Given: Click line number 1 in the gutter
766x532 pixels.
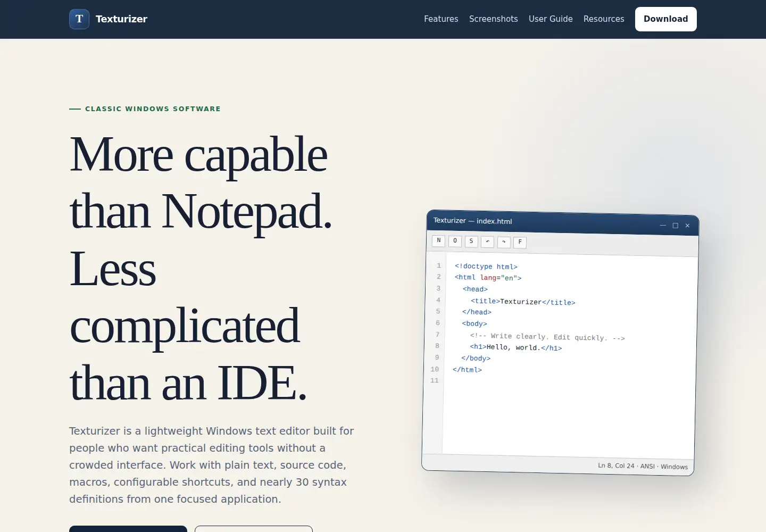Looking at the screenshot, I should (x=439, y=265).
